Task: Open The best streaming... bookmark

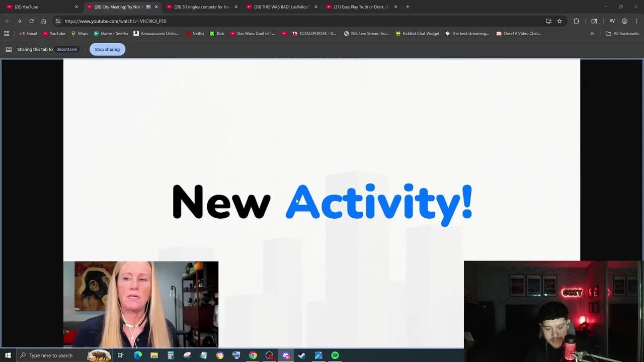Action: point(467,34)
